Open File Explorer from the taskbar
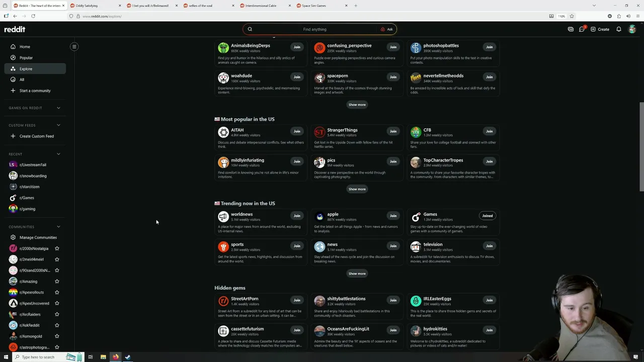This screenshot has width=644, height=362. tap(103, 357)
